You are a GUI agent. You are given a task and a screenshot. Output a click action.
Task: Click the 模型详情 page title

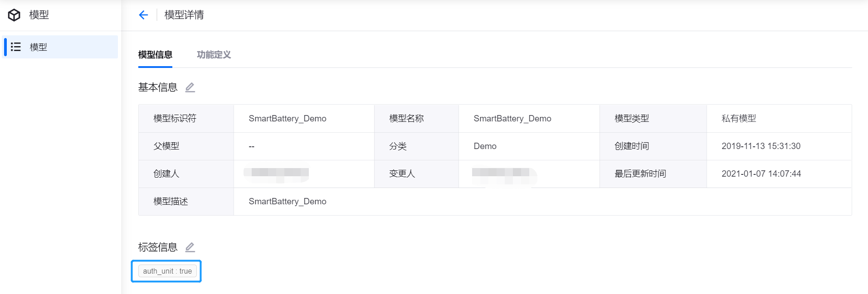(184, 15)
